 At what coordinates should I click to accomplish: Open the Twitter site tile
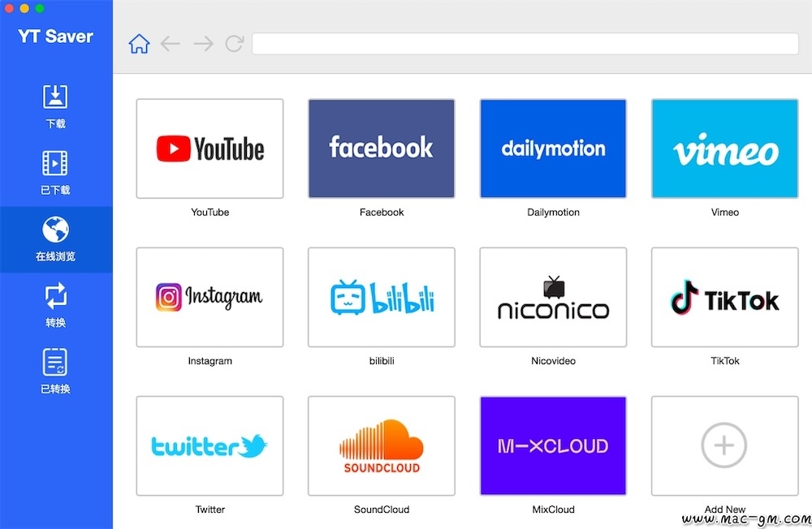[x=209, y=445]
